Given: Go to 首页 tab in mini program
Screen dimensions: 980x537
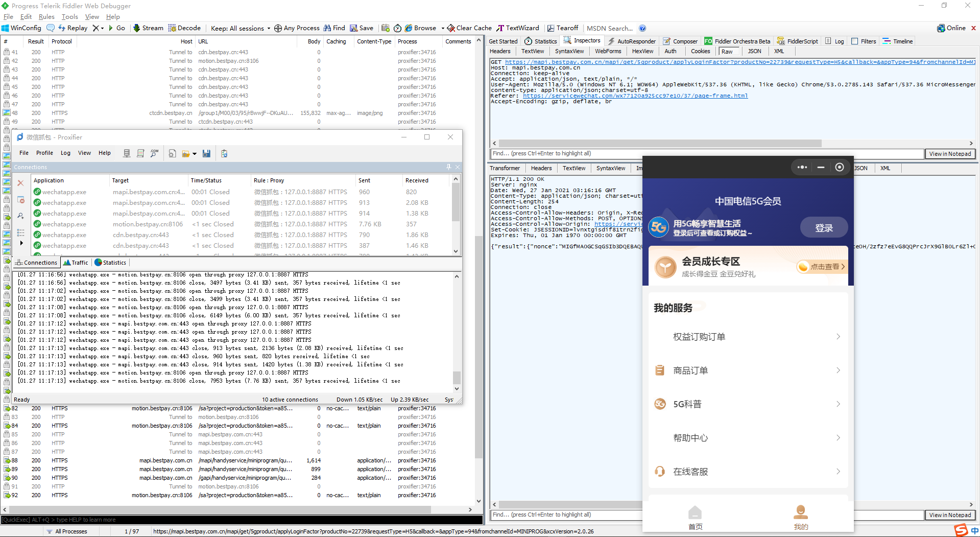Looking at the screenshot, I should pos(695,518).
